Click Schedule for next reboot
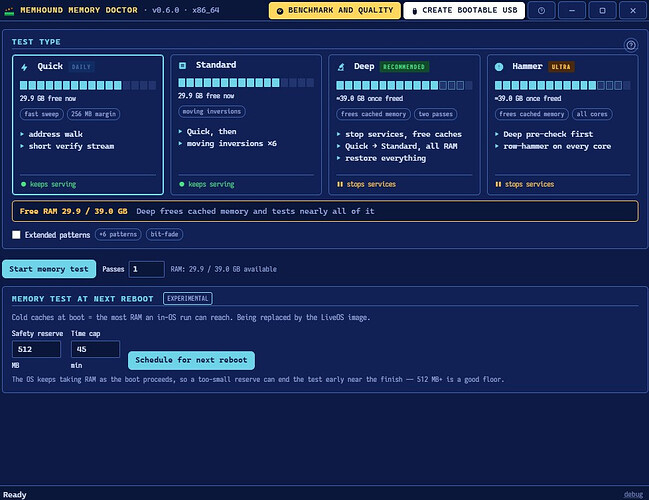 [191, 360]
